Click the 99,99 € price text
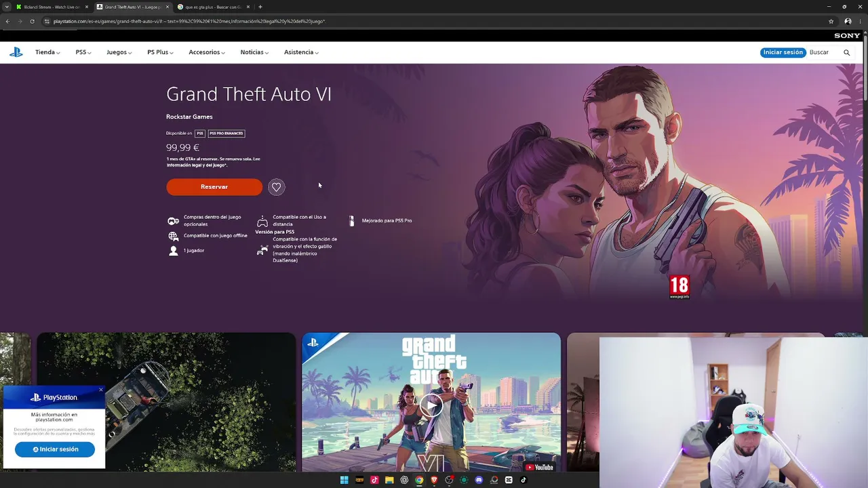The width and height of the screenshot is (868, 488). (x=182, y=148)
